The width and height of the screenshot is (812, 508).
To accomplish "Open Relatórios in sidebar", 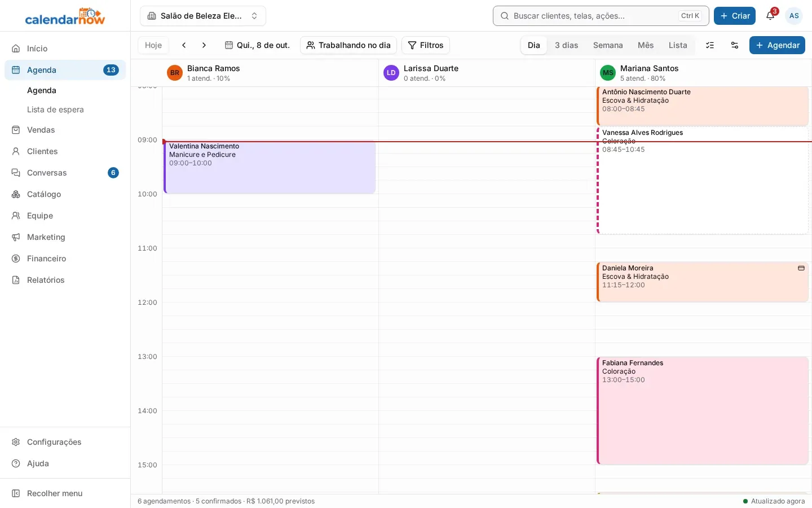I will coord(65,280).
